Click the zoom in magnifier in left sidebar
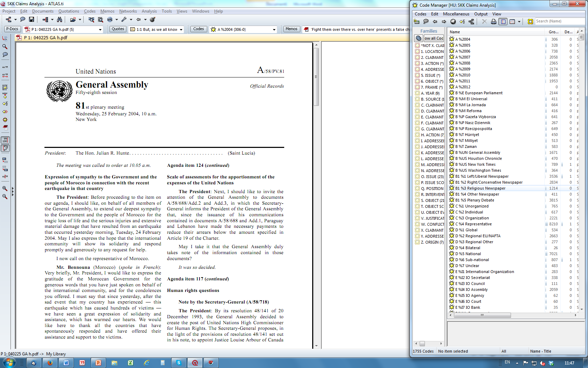Viewport: 588px width, 368px height. click(5, 189)
